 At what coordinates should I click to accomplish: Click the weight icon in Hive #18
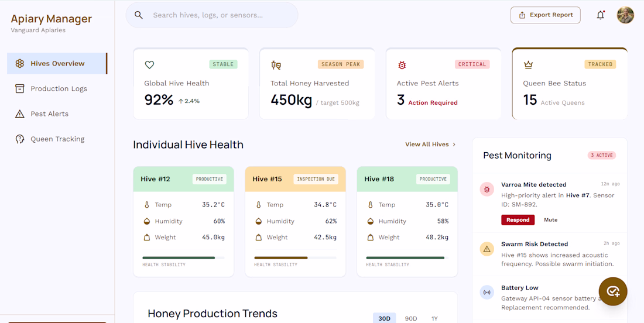pyautogui.click(x=370, y=237)
